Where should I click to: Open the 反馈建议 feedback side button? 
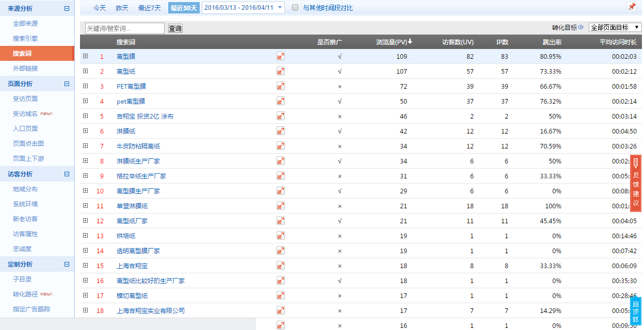coord(636,183)
